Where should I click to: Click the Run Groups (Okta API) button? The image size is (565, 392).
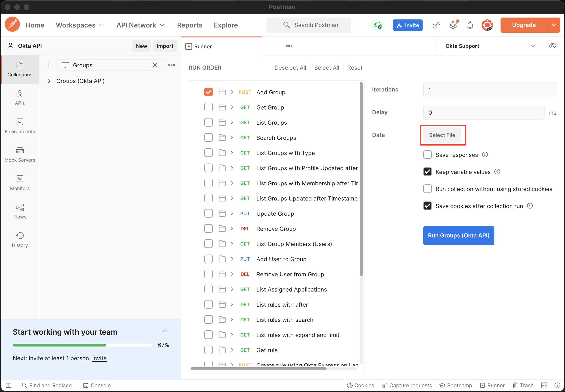458,235
